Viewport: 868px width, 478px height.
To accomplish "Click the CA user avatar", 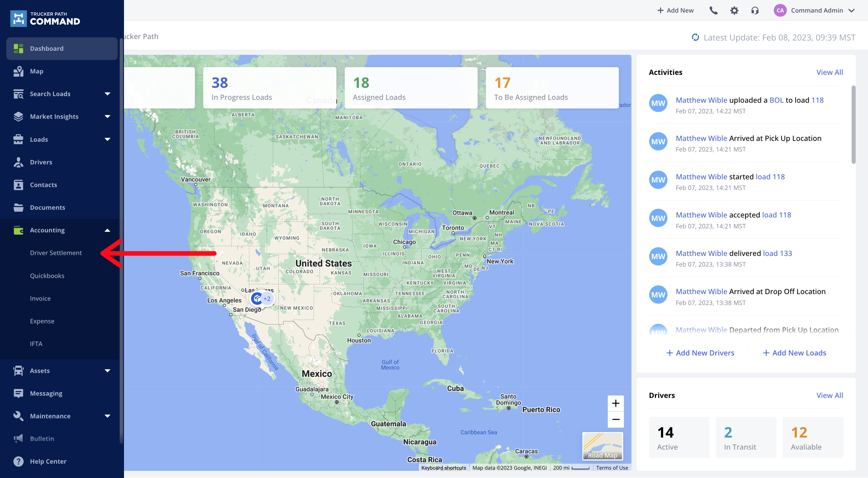I will click(x=780, y=10).
